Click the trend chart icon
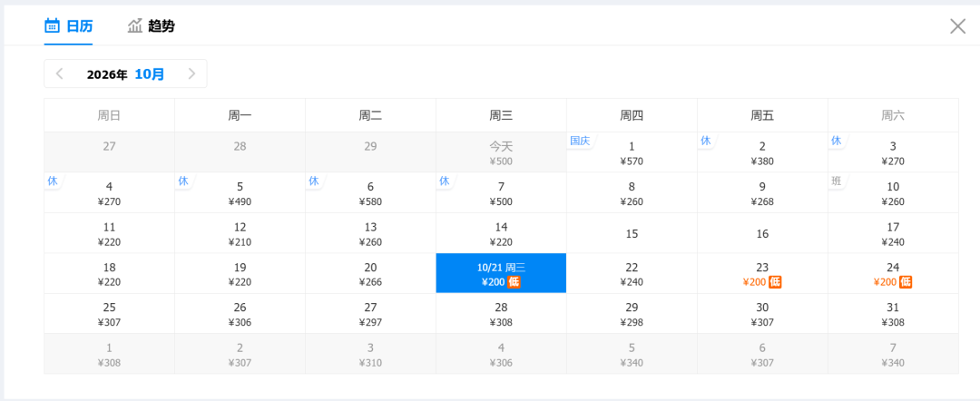This screenshot has width=980, height=401. (135, 25)
